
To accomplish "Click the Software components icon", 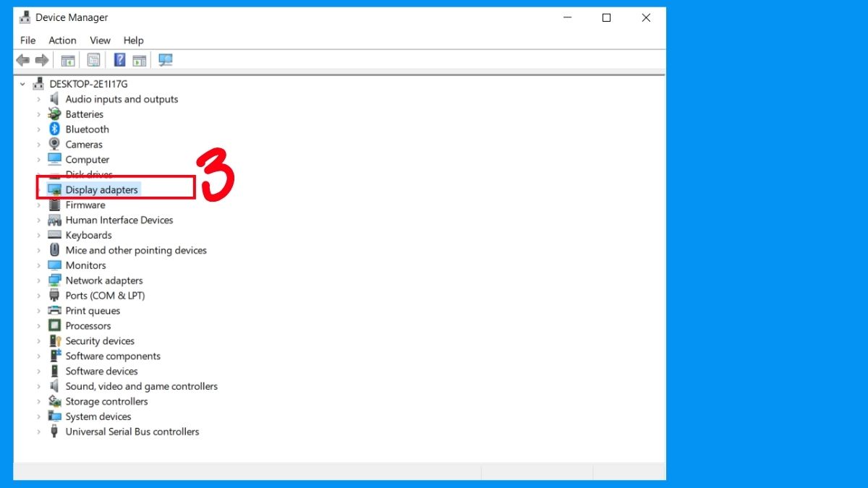I will pos(54,356).
